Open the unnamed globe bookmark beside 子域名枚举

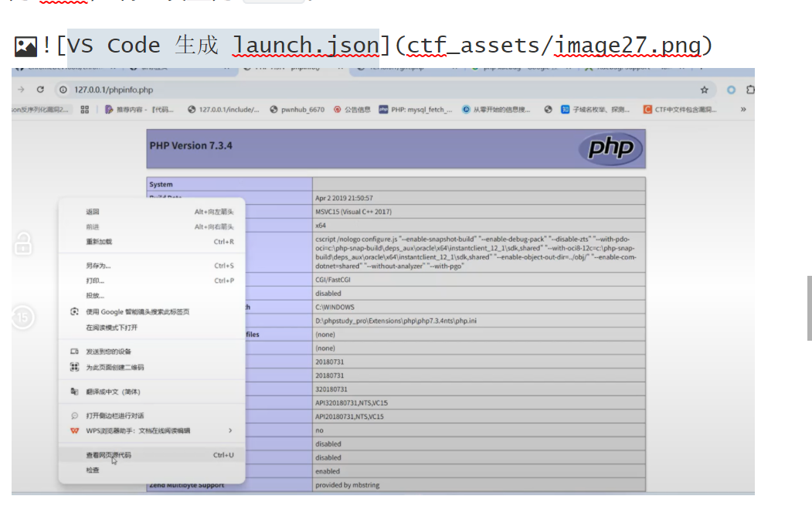(x=548, y=109)
